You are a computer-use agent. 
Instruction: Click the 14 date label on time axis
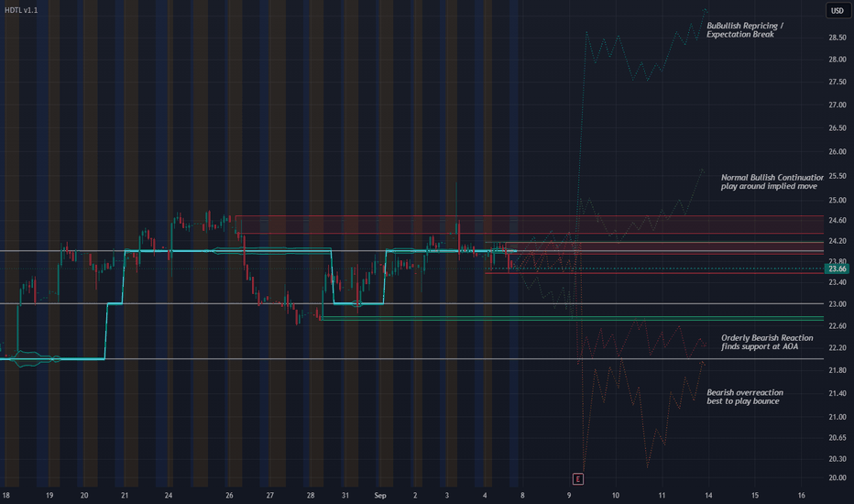(x=708, y=495)
